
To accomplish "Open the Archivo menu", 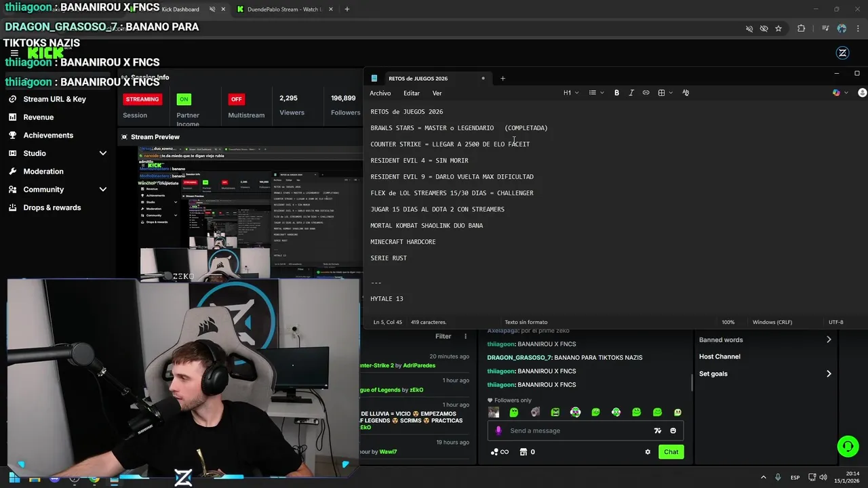I will [x=380, y=93].
